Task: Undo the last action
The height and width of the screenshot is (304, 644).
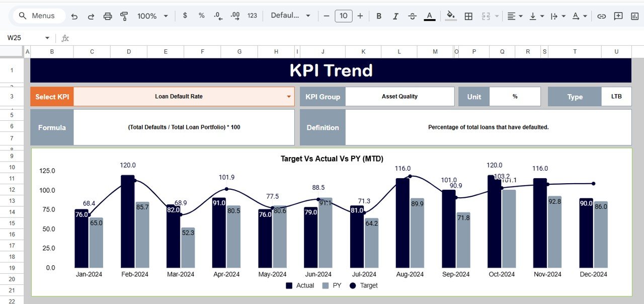Action: point(75,16)
